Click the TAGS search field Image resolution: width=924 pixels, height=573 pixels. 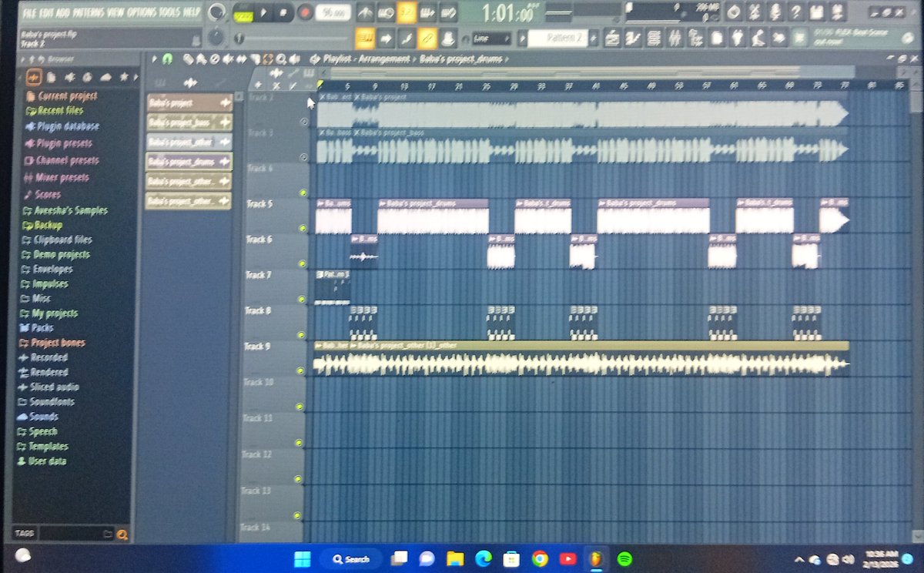pos(75,533)
